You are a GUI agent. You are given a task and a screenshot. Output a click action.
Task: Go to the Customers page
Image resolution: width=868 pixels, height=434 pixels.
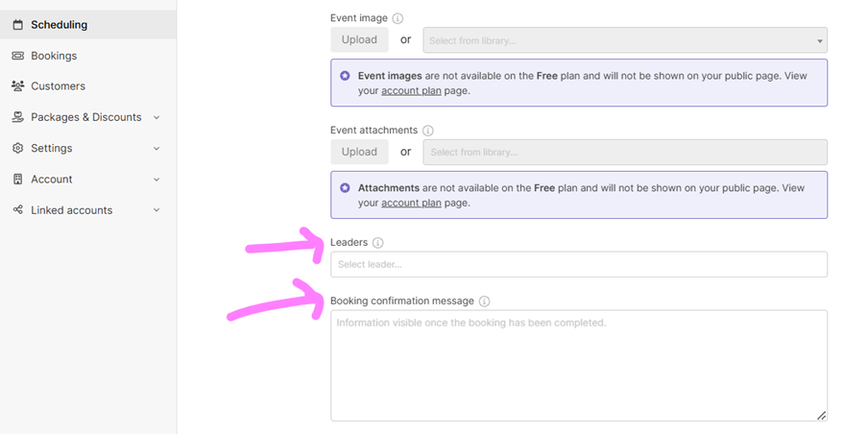(58, 86)
